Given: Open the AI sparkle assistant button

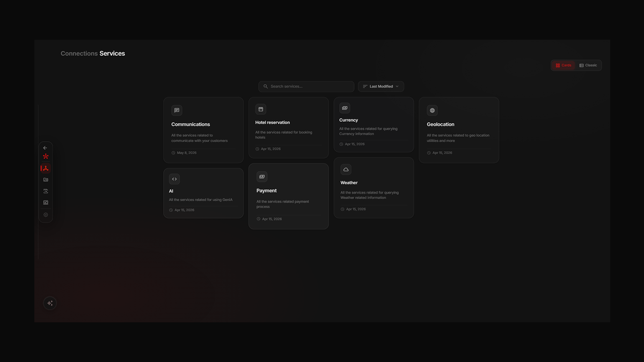Looking at the screenshot, I should [x=50, y=303].
